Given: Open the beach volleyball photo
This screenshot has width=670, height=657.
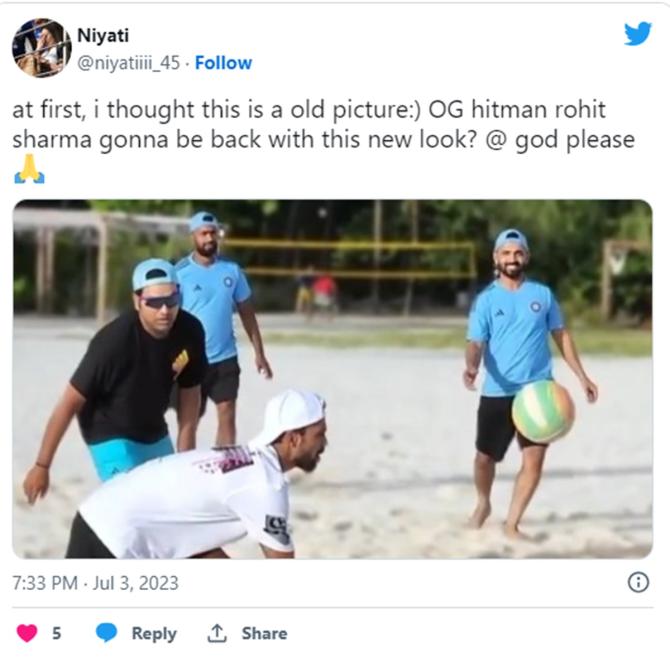Looking at the screenshot, I should tap(332, 379).
